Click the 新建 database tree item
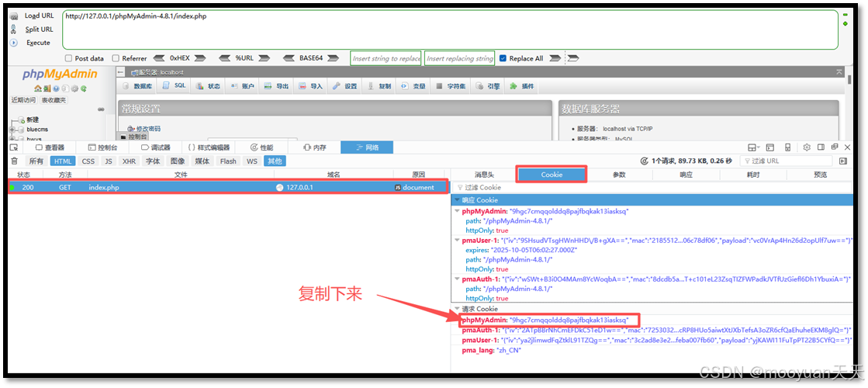Viewport: 868px width, 388px height. point(33,120)
